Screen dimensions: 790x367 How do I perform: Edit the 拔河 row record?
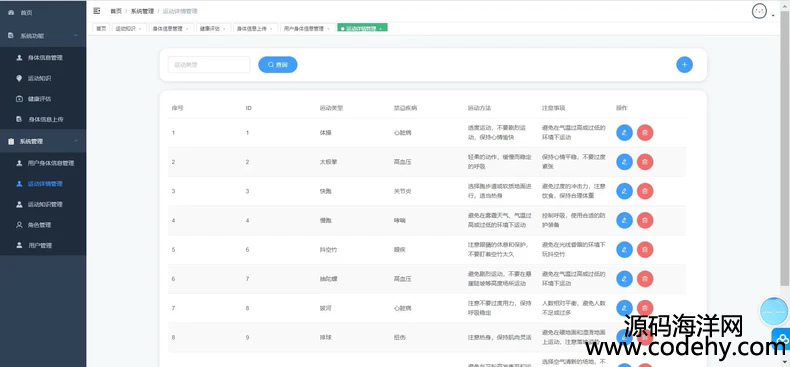[624, 308]
